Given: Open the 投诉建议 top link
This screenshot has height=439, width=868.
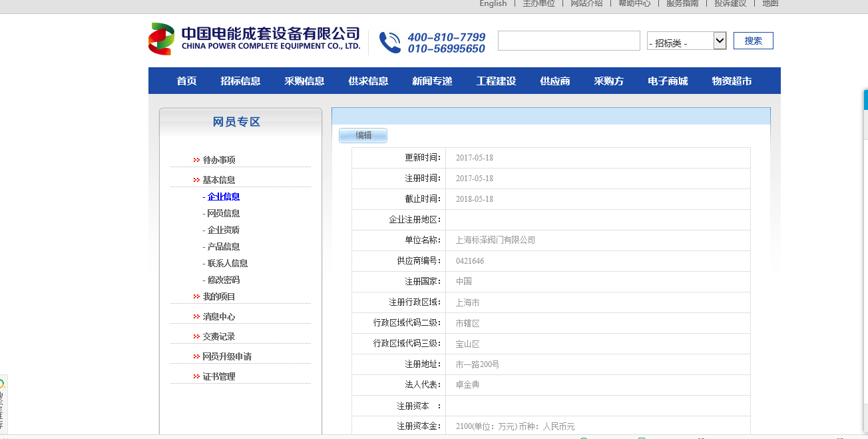Looking at the screenshot, I should [730, 3].
